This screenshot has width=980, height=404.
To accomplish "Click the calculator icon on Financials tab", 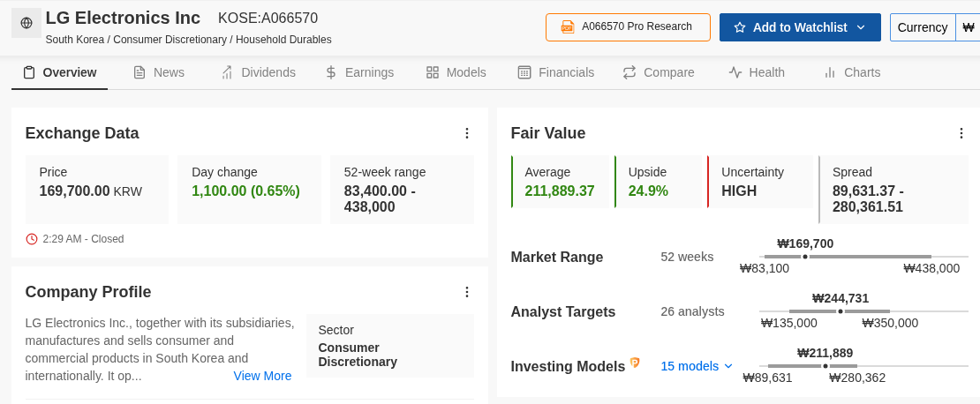I will (524, 72).
